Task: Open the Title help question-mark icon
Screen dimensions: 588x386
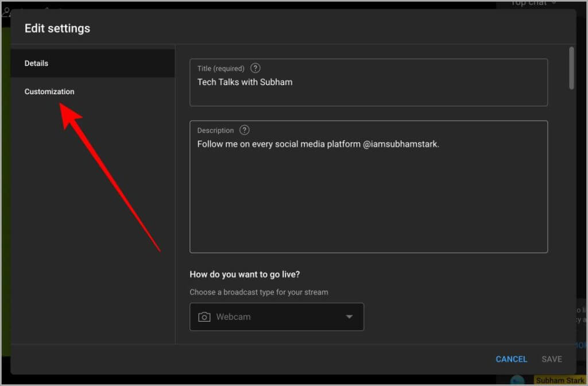Action: tap(256, 68)
